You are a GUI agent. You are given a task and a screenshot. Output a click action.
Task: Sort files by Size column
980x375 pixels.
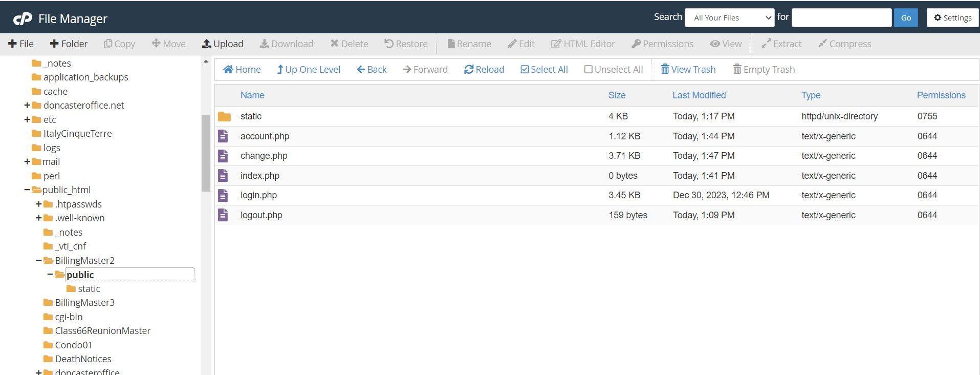click(617, 95)
